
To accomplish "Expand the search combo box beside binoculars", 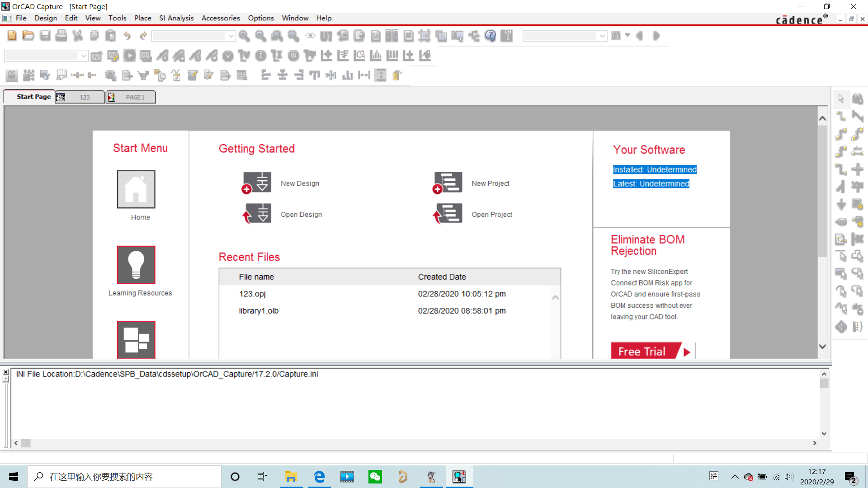I will (602, 36).
